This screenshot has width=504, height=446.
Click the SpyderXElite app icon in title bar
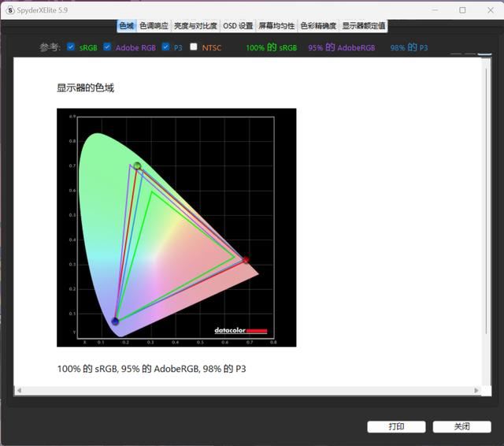click(9, 10)
